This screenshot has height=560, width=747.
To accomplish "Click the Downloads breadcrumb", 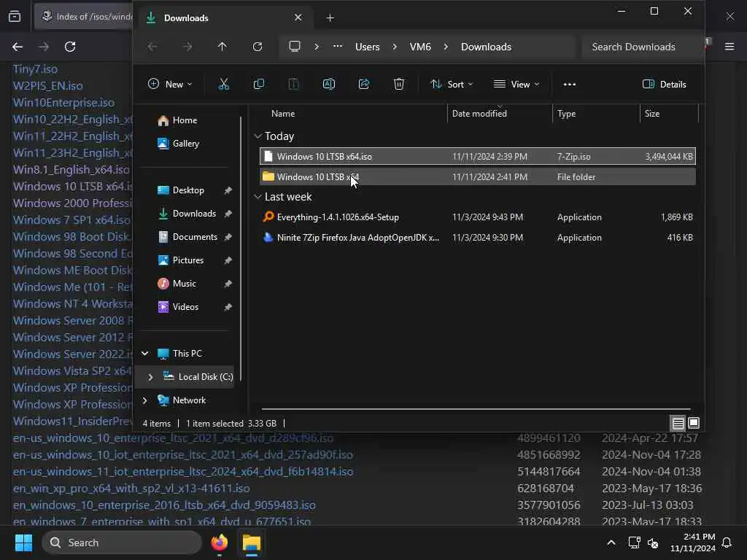I will click(x=486, y=47).
